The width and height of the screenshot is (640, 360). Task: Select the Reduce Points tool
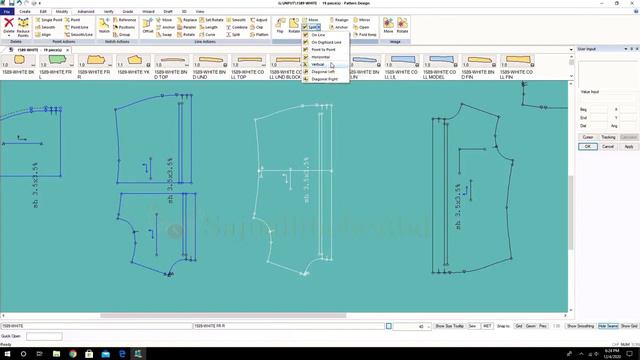coord(23,27)
